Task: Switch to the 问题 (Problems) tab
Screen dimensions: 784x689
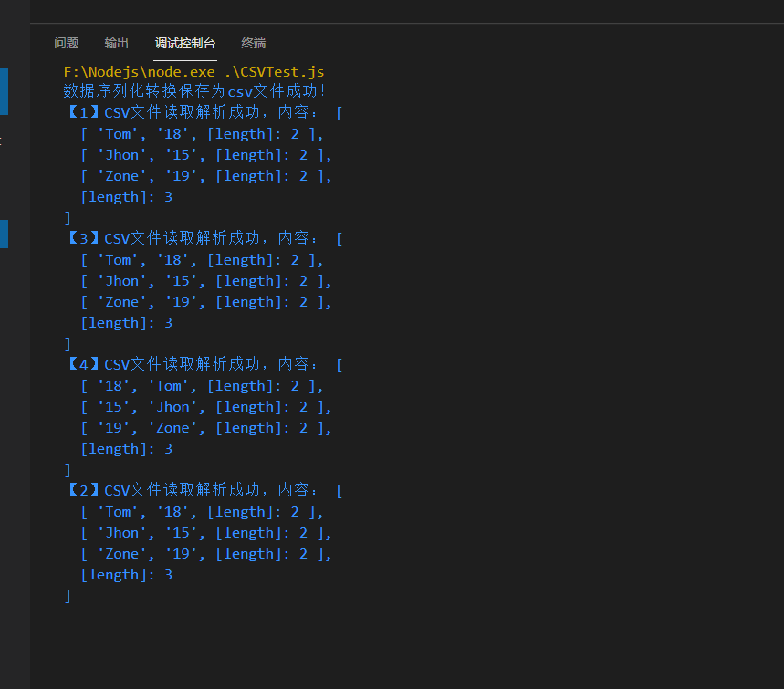Action: 66,43
